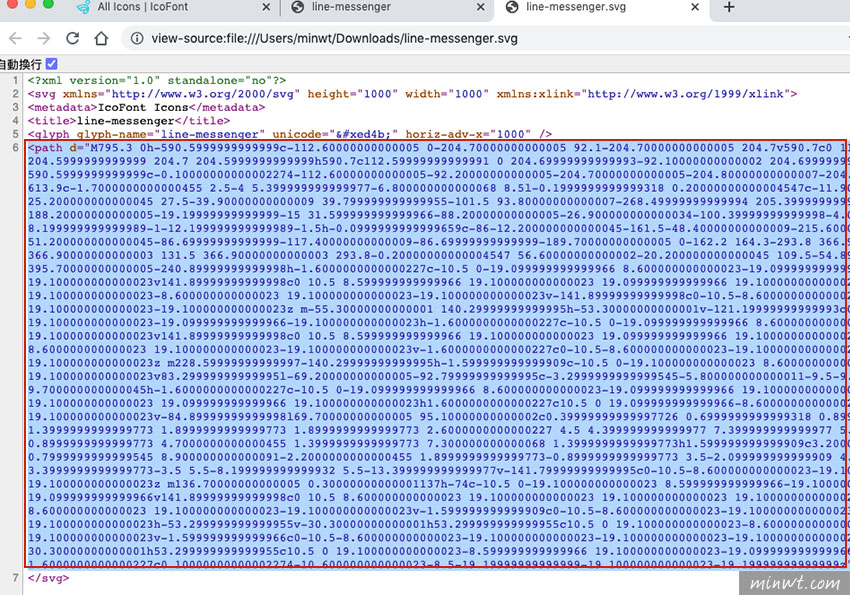Reload the current page
This screenshot has height=595, width=850.
point(73,38)
